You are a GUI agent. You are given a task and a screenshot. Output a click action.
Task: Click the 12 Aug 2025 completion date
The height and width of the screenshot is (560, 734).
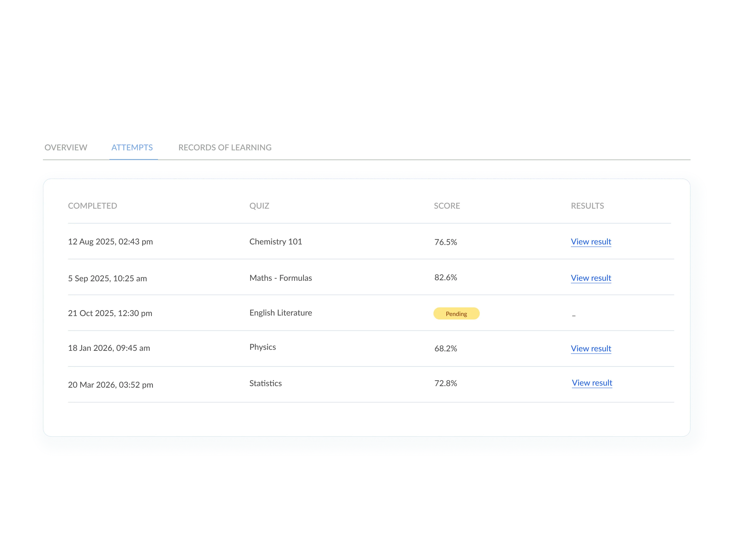pyautogui.click(x=110, y=242)
